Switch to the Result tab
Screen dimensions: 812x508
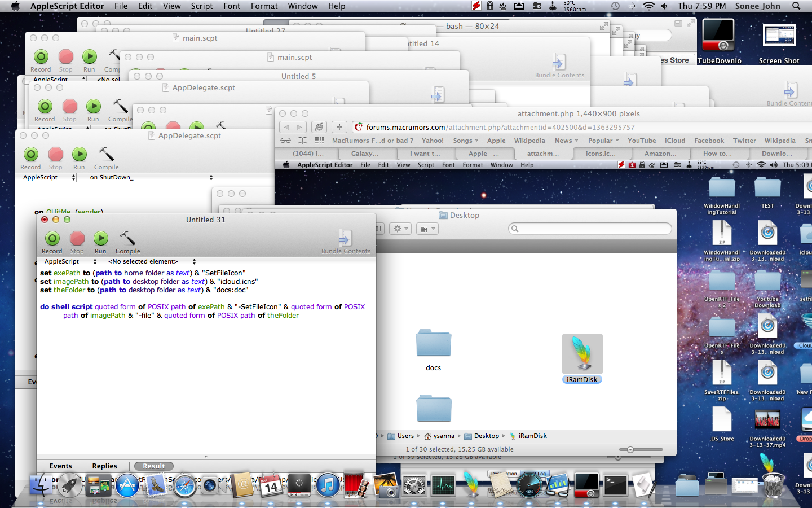point(154,466)
